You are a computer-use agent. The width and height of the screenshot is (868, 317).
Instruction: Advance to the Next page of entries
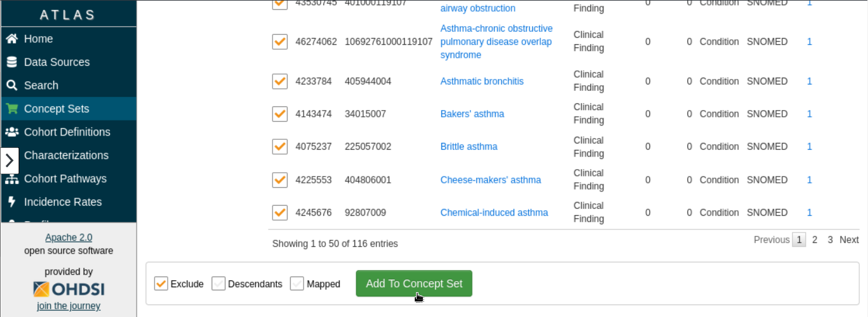tap(849, 240)
